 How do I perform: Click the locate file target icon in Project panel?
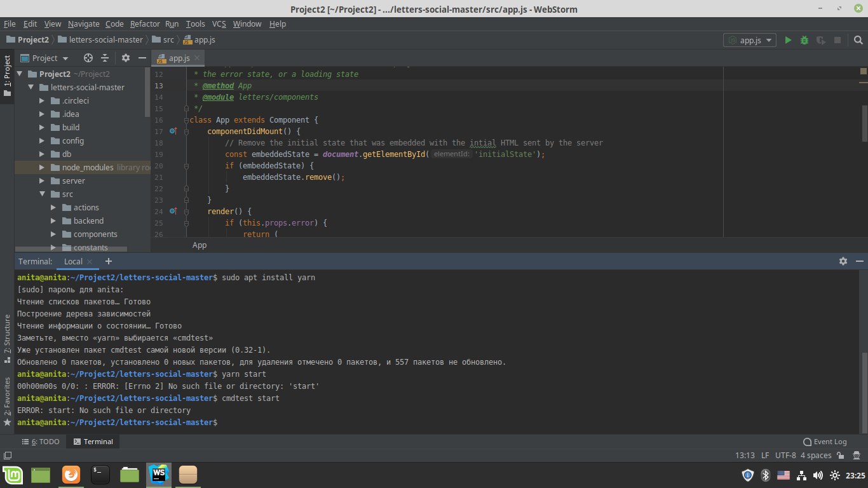pos(88,58)
